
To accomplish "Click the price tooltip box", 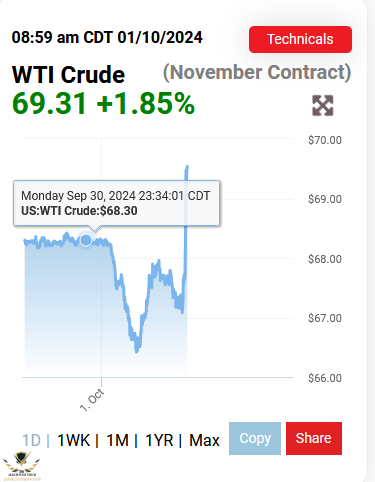I will coord(117,203).
